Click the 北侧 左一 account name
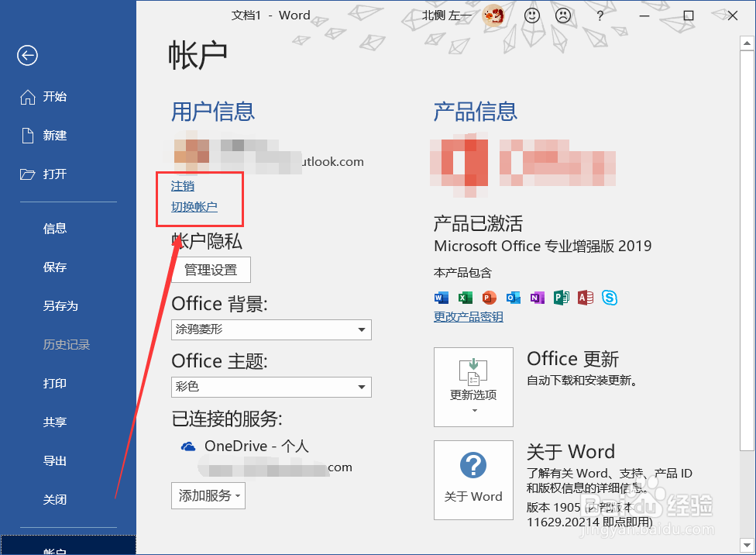 pos(447,16)
